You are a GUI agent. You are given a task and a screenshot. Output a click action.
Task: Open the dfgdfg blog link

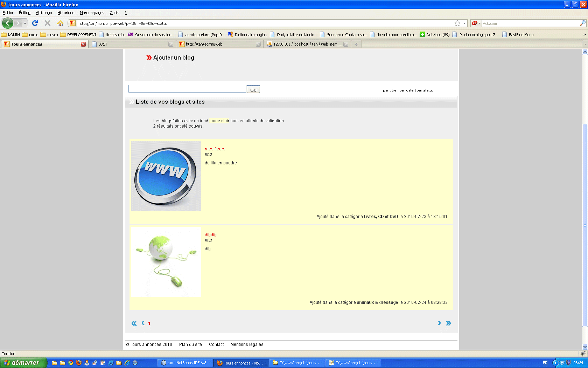pyautogui.click(x=211, y=235)
